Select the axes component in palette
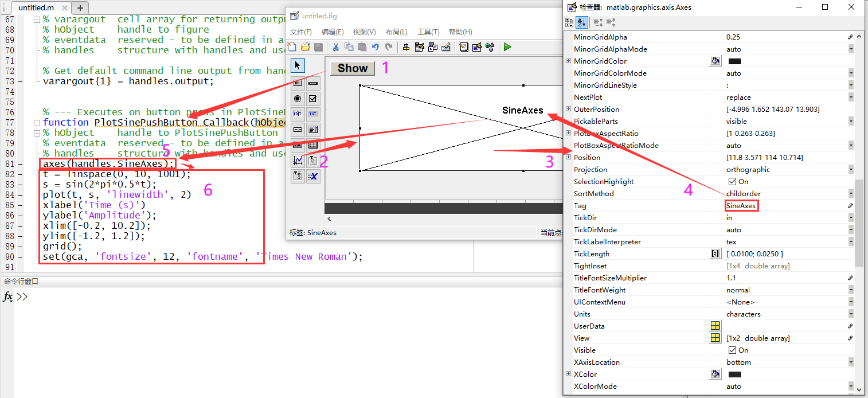The width and height of the screenshot is (868, 398). [x=298, y=161]
